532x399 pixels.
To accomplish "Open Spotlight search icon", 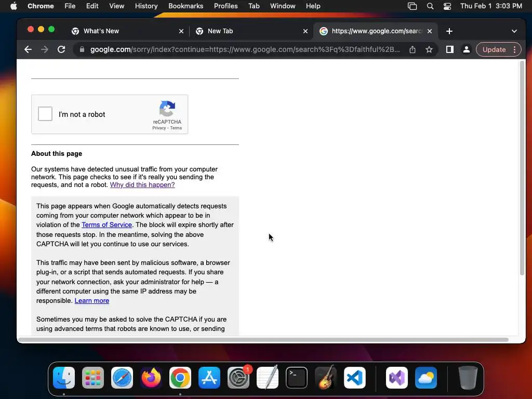I will [430, 6].
